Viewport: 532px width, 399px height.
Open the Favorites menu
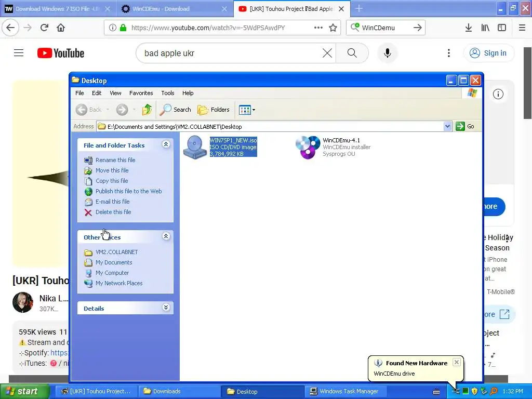141,93
